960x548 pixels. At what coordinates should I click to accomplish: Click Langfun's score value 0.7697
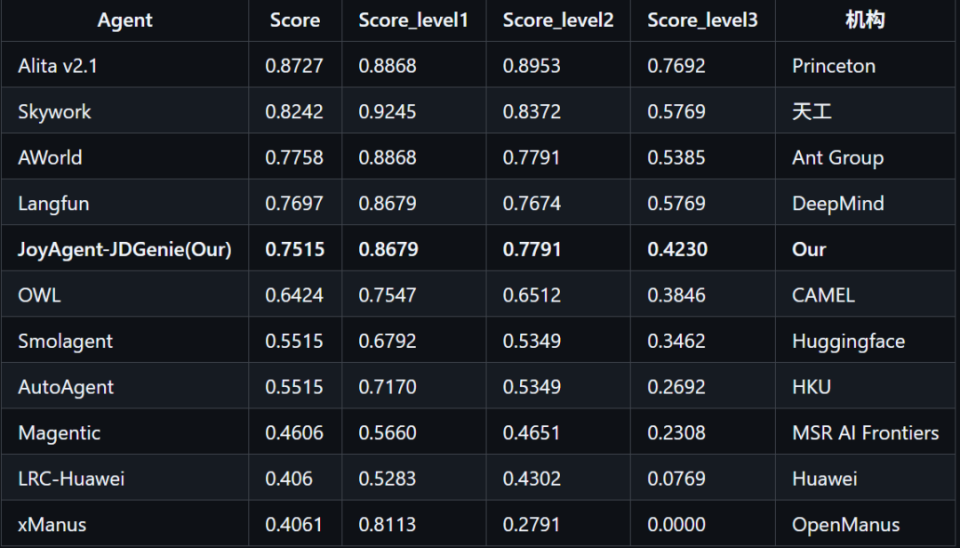point(294,203)
